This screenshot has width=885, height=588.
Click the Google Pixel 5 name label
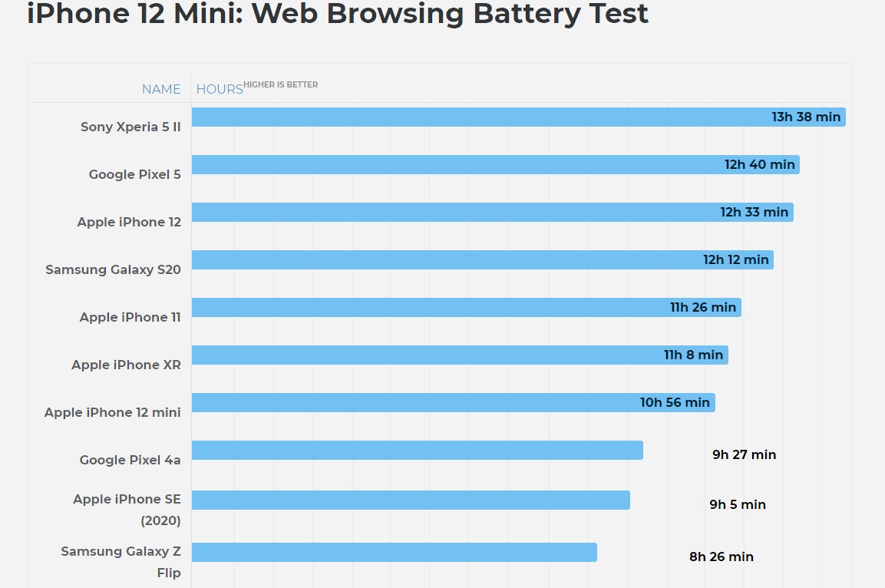(134, 174)
